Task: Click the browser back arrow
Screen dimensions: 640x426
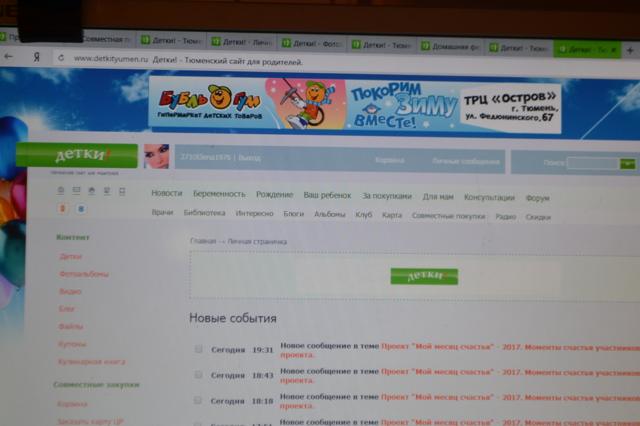Action: click(9, 58)
